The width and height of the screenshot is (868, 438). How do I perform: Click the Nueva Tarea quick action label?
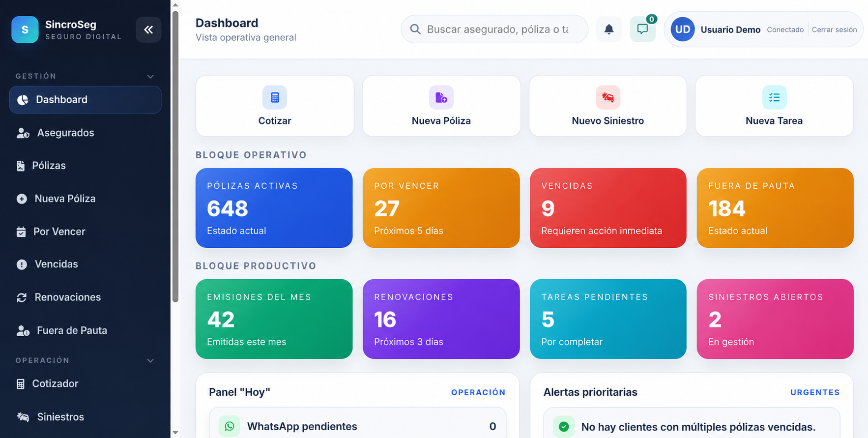pyautogui.click(x=774, y=121)
